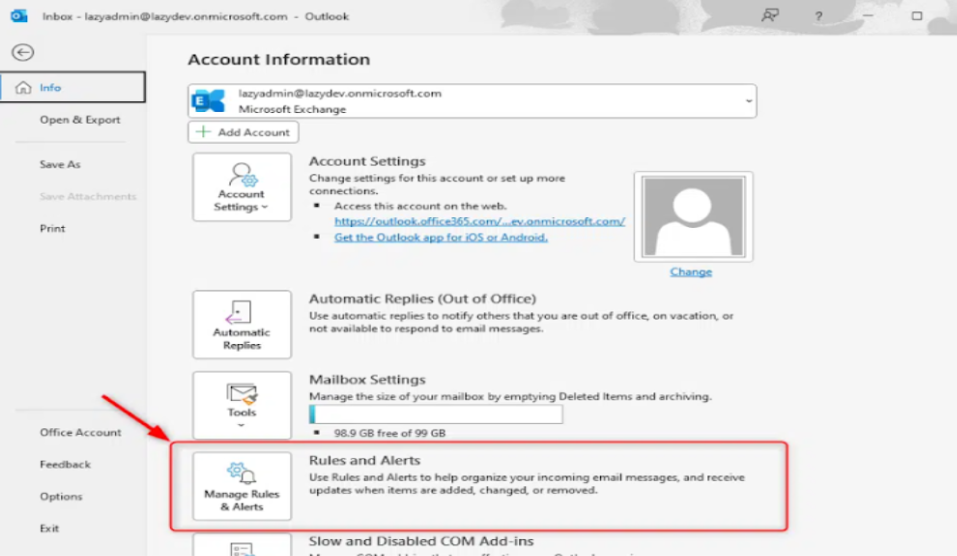Minimize the Outlook window
The image size is (957, 556).
(x=868, y=16)
